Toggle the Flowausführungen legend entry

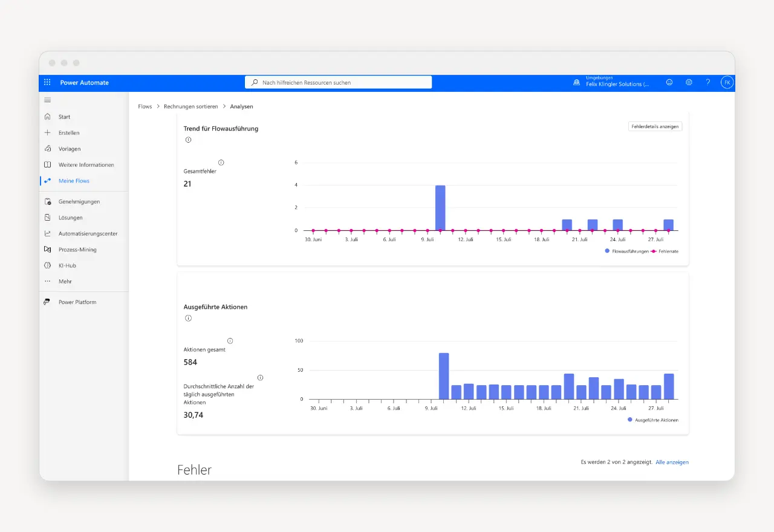(x=626, y=251)
